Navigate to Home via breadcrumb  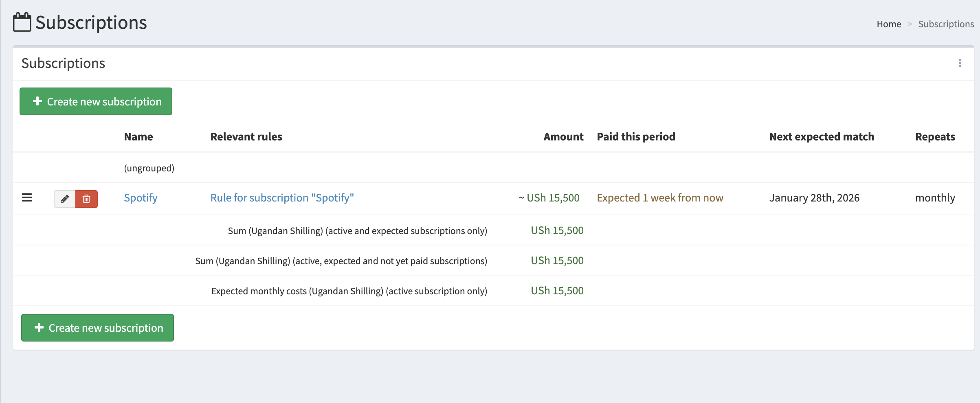point(889,24)
